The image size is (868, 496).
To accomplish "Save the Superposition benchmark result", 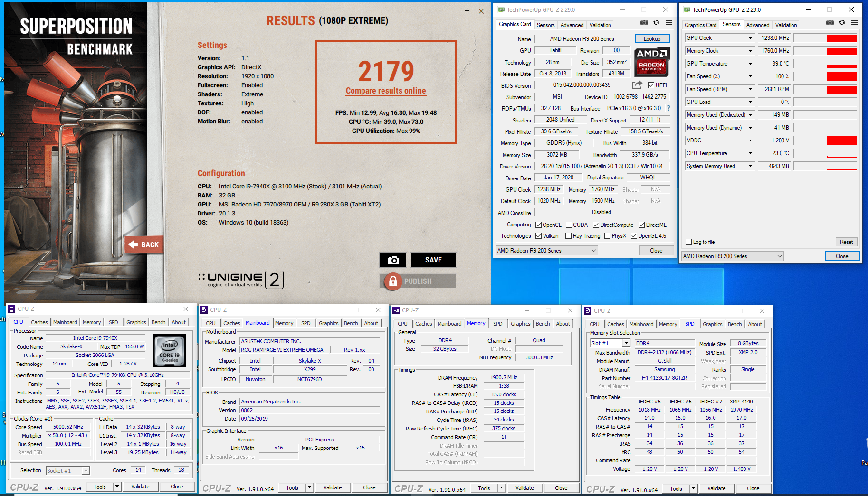I will point(433,260).
